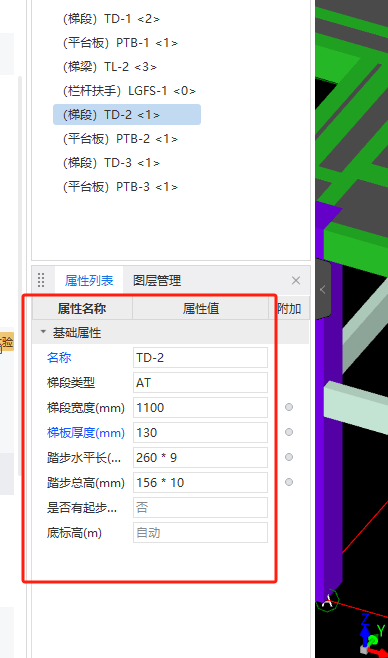Screen dimensions: 388x658
Task: Toggle 附加 option for 梯板厚度
Action: point(289,432)
